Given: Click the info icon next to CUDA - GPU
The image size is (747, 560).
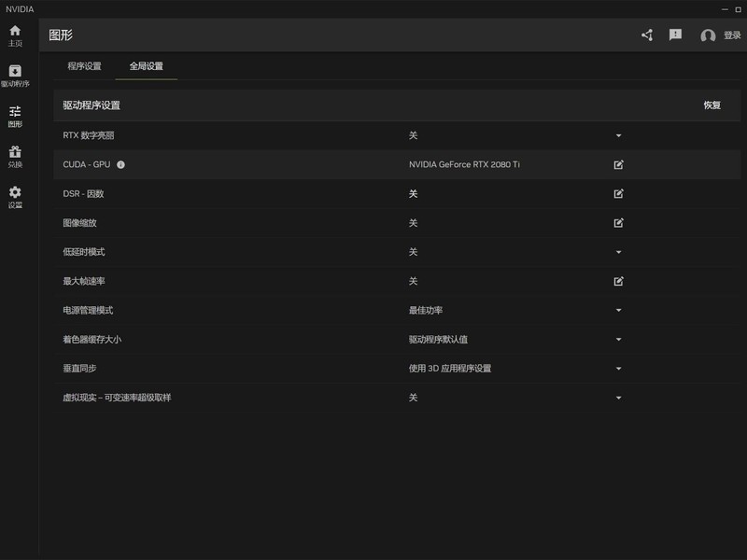Looking at the screenshot, I should tap(121, 165).
